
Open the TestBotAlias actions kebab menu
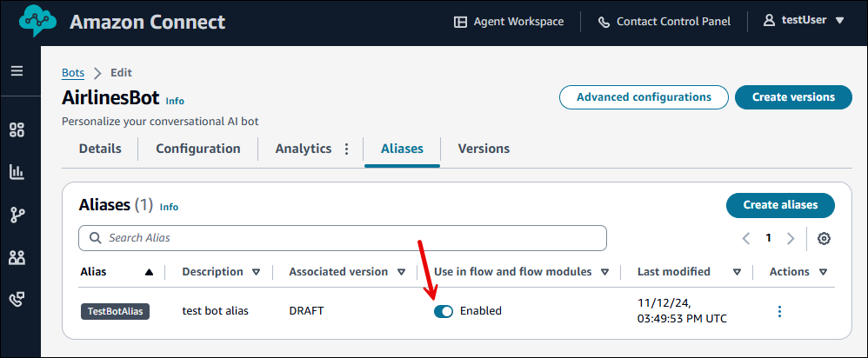point(779,311)
